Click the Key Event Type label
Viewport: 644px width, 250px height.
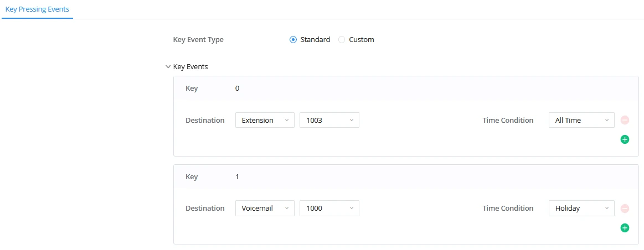click(x=198, y=40)
